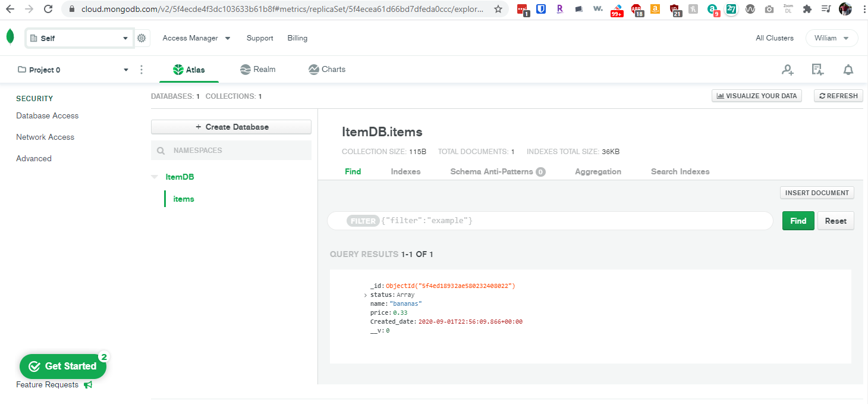Open the Project 0 three-dot options menu

(x=141, y=70)
